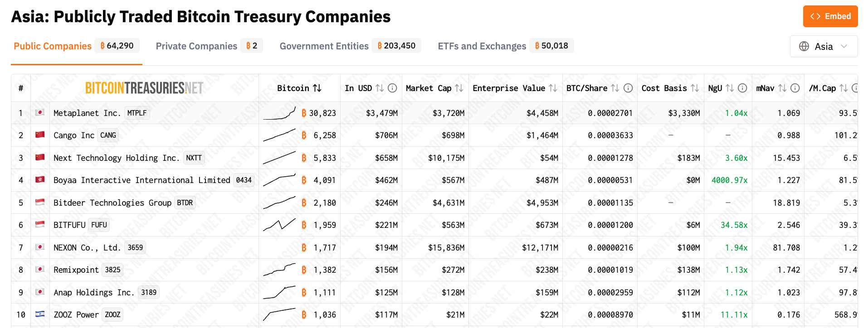
Task: Click the ZOOZ Power sparkline chart
Action: coord(279,314)
